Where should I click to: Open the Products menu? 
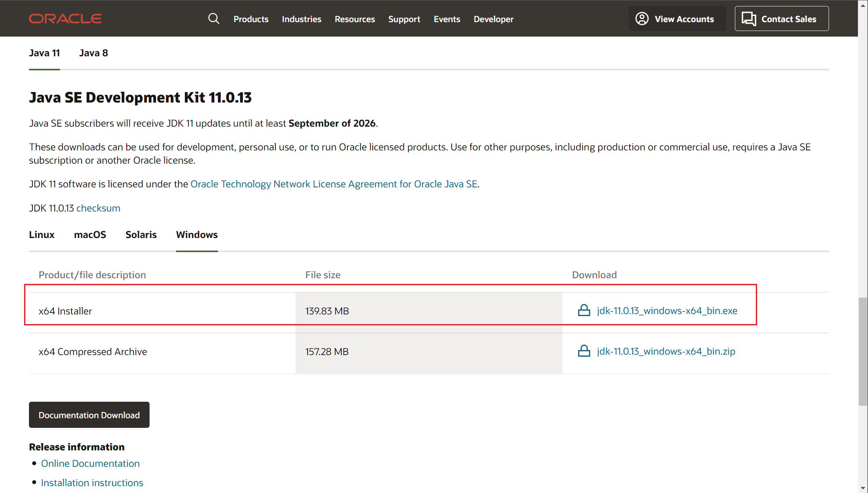pyautogui.click(x=251, y=19)
